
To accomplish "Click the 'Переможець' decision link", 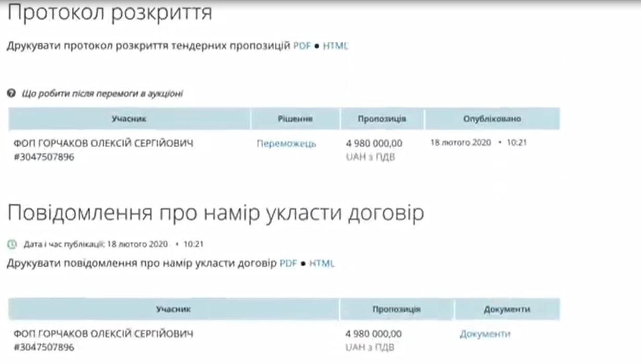I will coord(286,144).
